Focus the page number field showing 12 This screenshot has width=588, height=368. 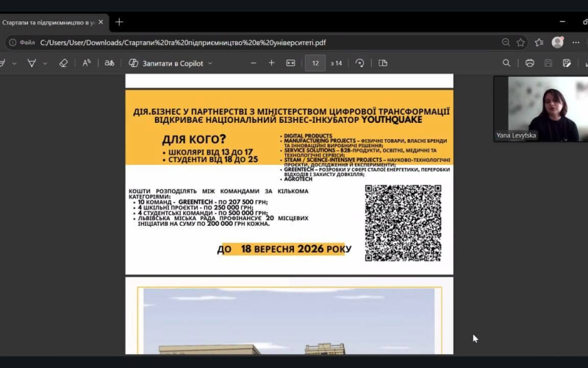pos(315,63)
